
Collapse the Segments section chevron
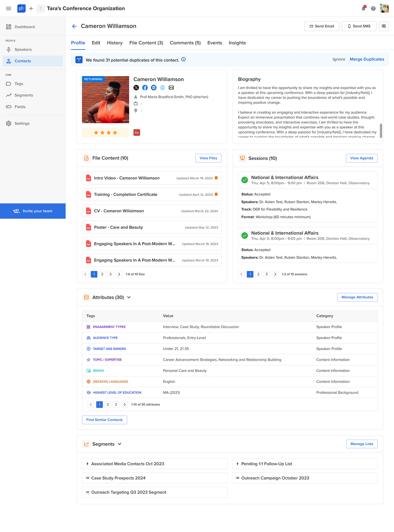pyautogui.click(x=119, y=444)
